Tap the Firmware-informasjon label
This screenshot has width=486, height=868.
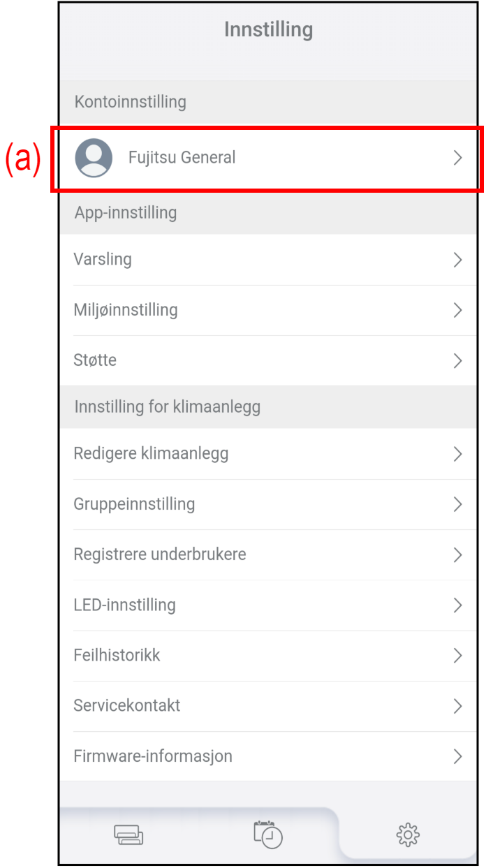153,756
